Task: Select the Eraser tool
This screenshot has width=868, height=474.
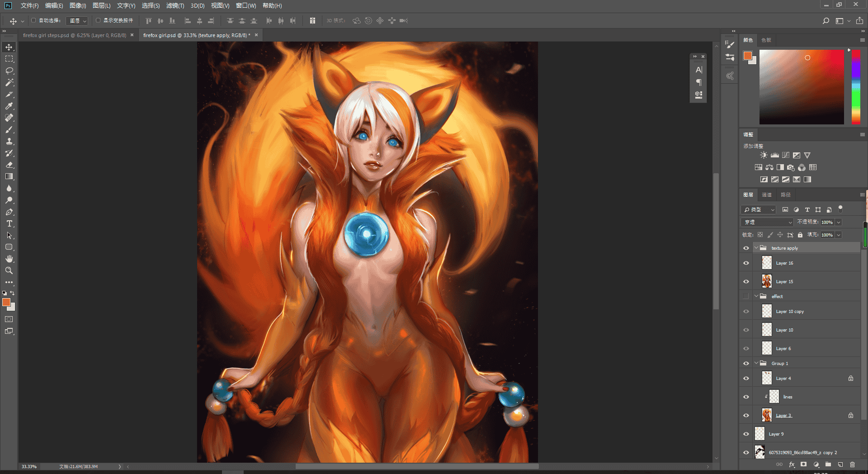Action: pyautogui.click(x=9, y=165)
